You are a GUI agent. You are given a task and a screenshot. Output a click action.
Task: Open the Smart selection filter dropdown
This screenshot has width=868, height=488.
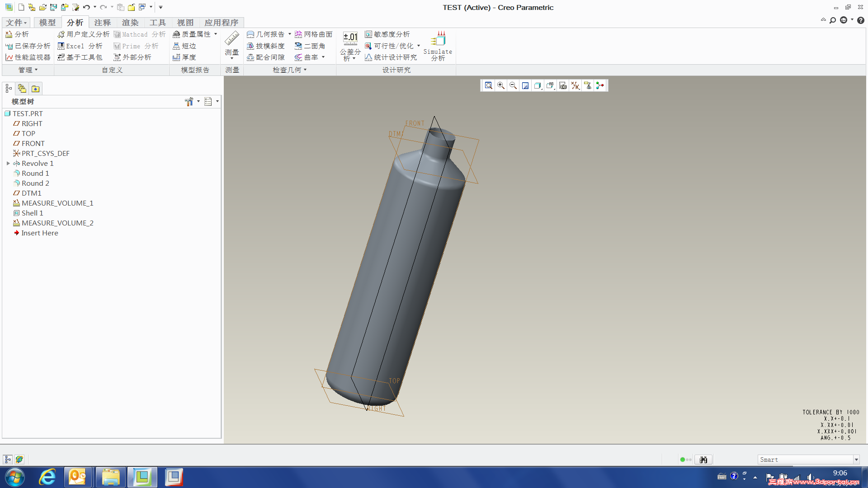pyautogui.click(x=856, y=460)
